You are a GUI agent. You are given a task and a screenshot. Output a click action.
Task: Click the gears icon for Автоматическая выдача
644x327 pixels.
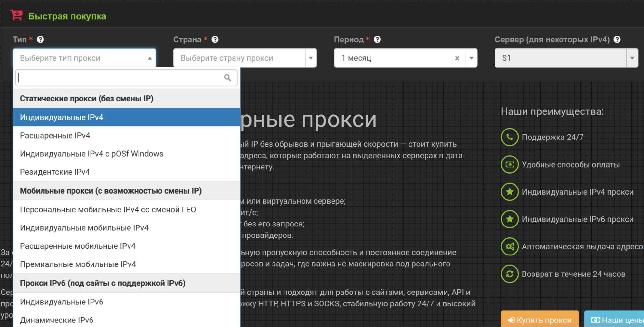[509, 246]
